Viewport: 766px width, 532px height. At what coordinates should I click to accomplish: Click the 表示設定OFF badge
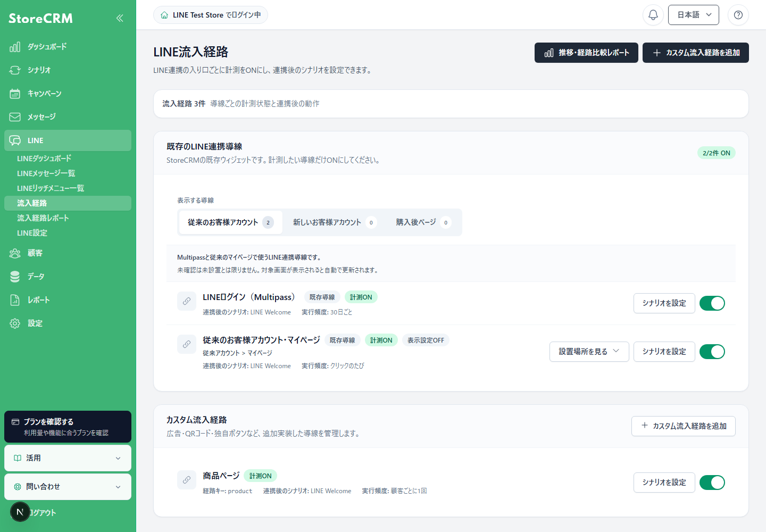426,340
